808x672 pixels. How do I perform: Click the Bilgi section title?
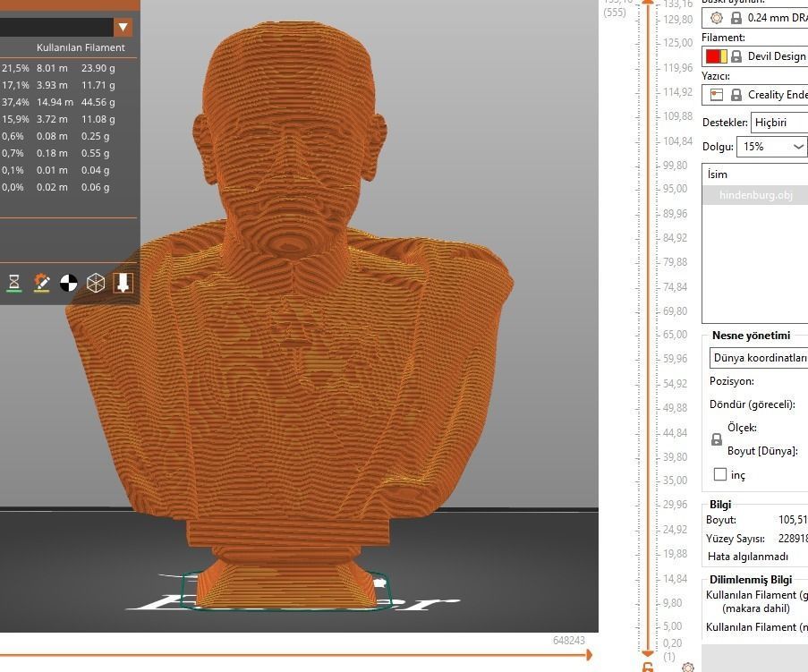pos(720,505)
